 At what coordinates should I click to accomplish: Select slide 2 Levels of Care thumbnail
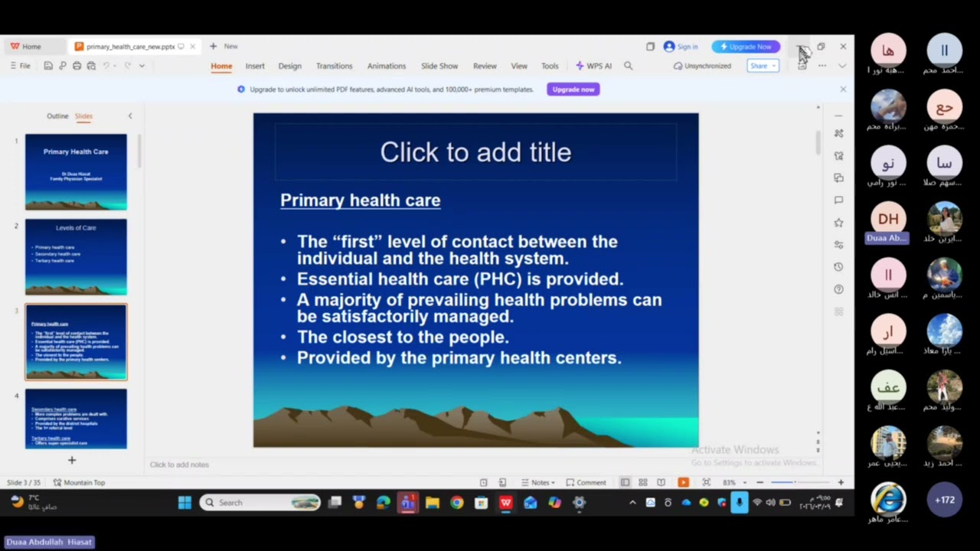[76, 257]
